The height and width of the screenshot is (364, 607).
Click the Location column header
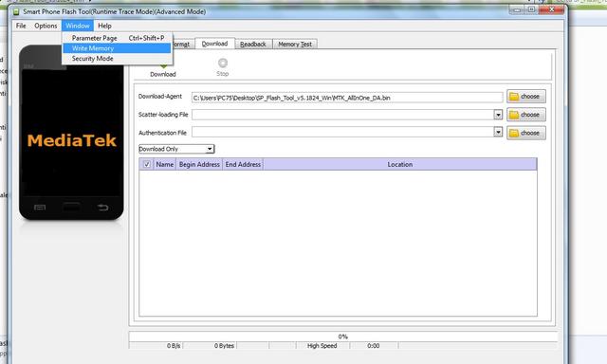[x=400, y=164]
